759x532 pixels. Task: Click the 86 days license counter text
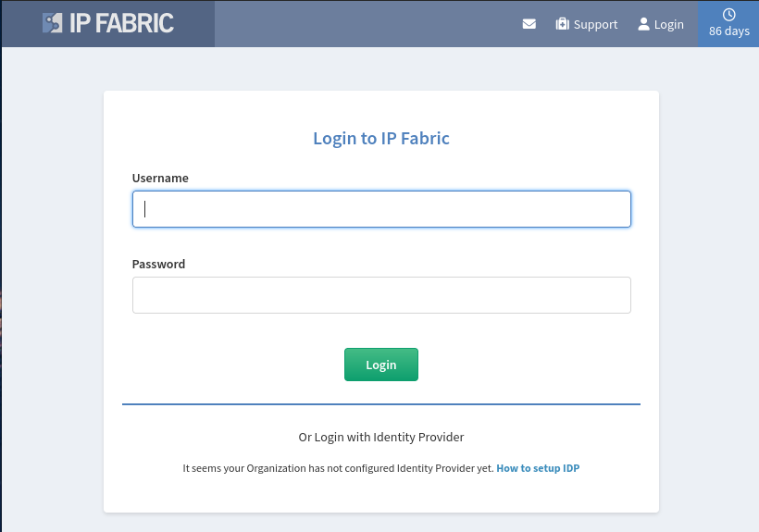[x=729, y=31]
